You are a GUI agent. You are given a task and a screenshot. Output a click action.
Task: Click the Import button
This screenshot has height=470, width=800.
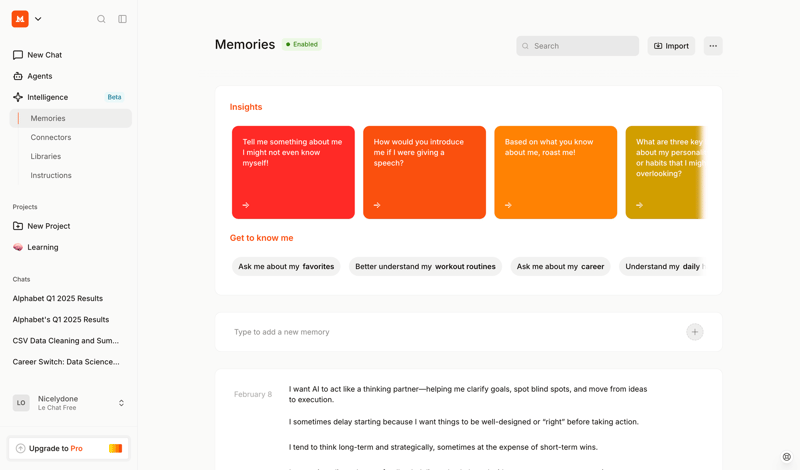click(671, 46)
